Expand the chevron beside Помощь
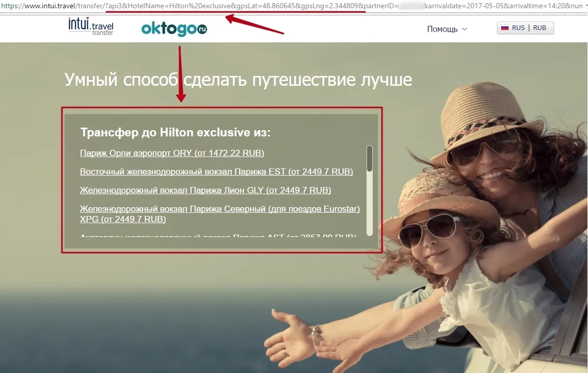 [465, 29]
